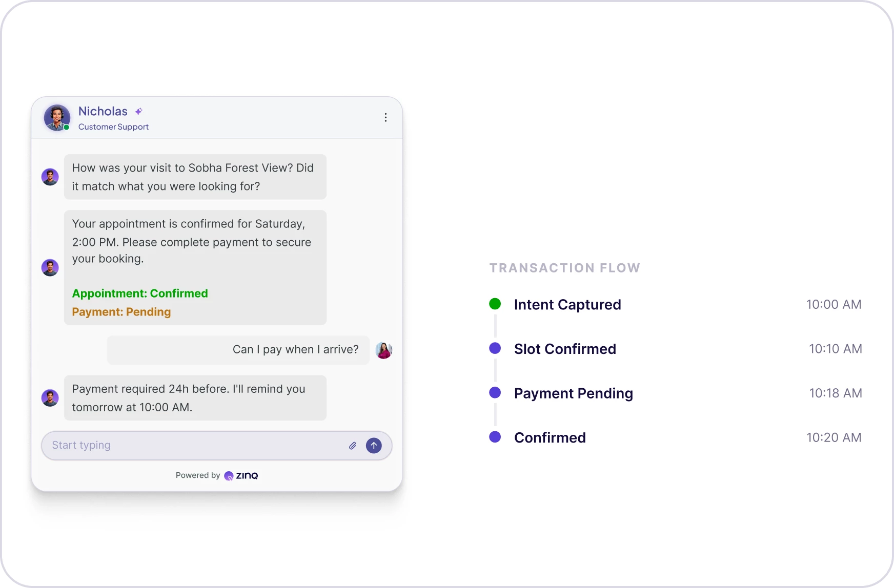Select the 'Confirmed' step label in transaction flow
The height and width of the screenshot is (588, 894).
[550, 437]
